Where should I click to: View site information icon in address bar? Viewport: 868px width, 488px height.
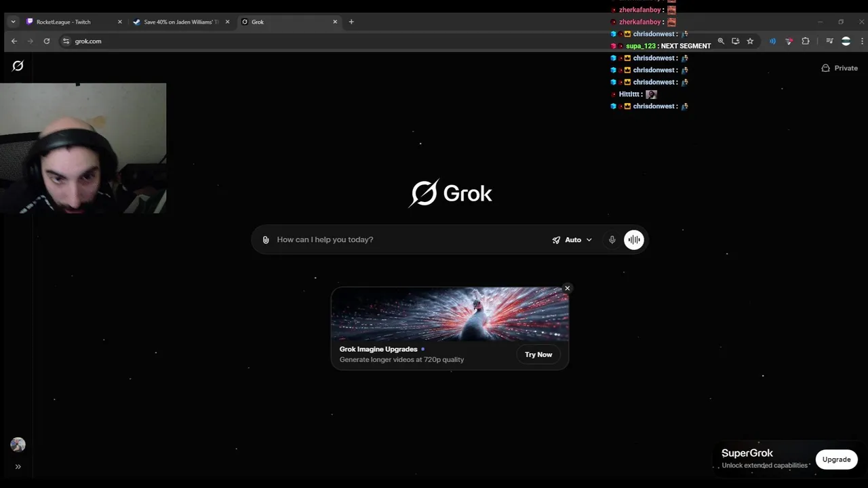click(x=66, y=41)
